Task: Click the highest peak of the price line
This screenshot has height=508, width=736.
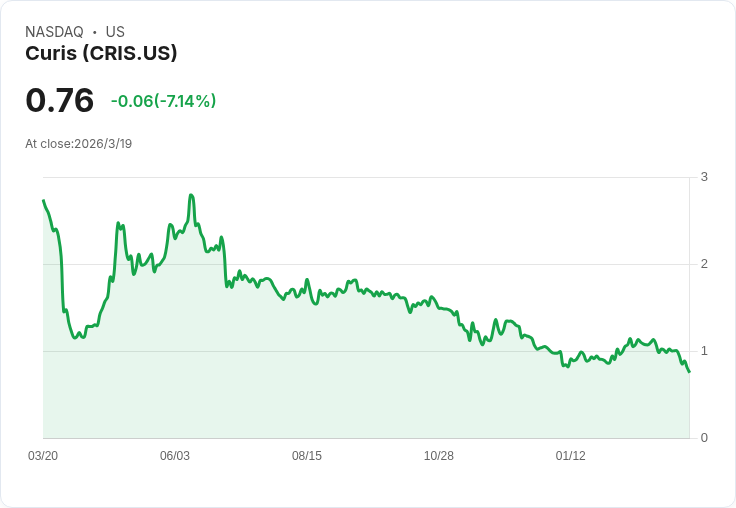Action: (190, 195)
